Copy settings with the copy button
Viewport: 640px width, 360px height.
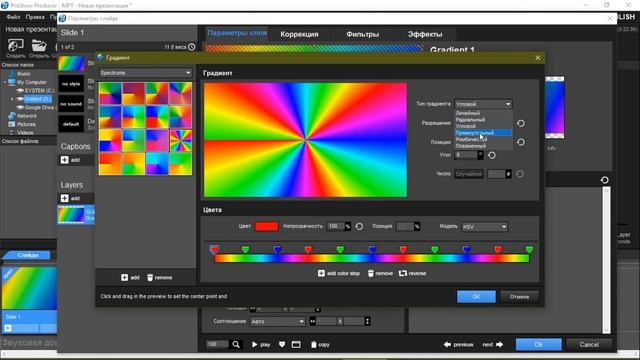tap(320, 344)
